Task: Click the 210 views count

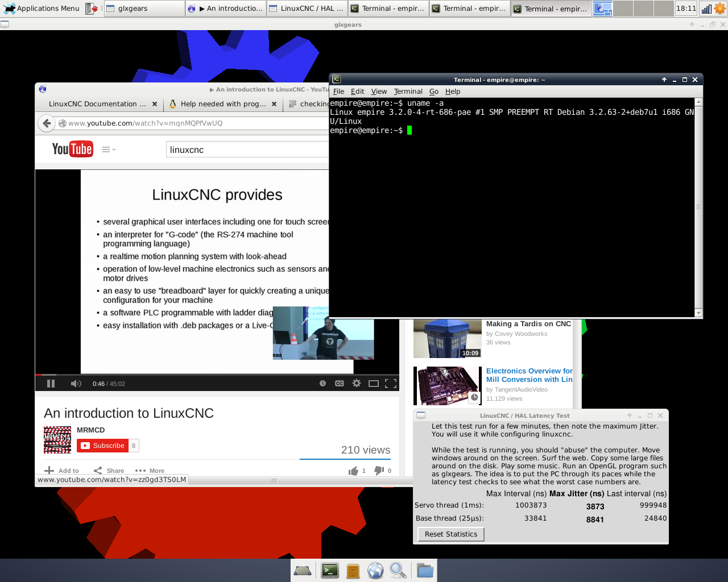Action: (366, 450)
